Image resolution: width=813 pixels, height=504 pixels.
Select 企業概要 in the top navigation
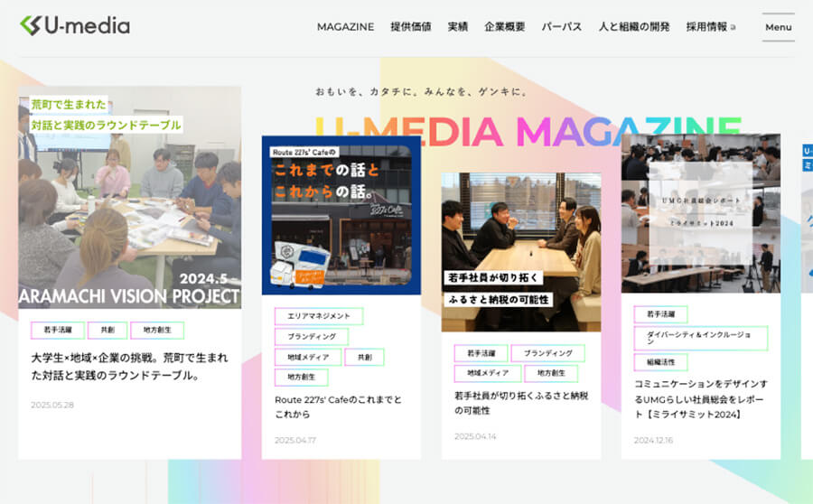pyautogui.click(x=504, y=27)
